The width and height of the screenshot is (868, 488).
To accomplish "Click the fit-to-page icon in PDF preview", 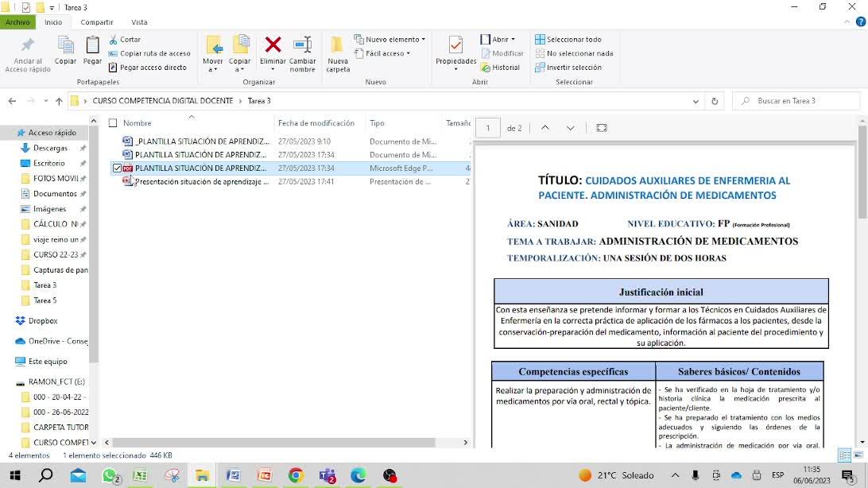I will pyautogui.click(x=602, y=128).
